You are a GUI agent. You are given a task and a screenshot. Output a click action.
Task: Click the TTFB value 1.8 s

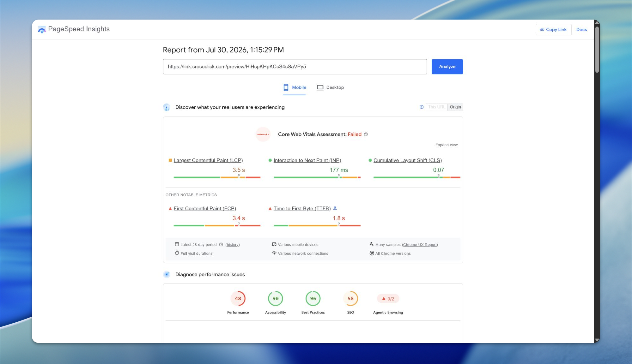click(x=339, y=218)
